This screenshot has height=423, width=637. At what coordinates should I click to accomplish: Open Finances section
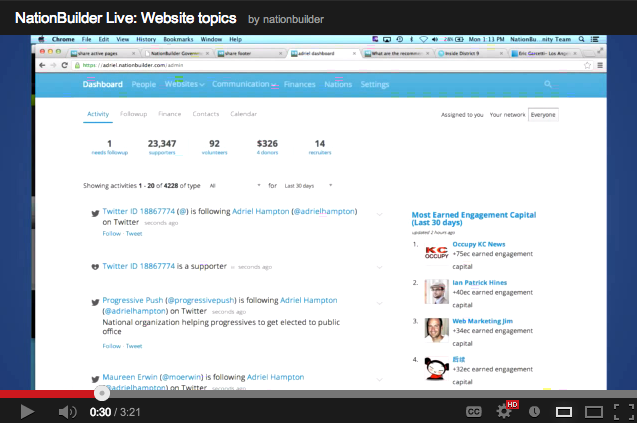[299, 84]
